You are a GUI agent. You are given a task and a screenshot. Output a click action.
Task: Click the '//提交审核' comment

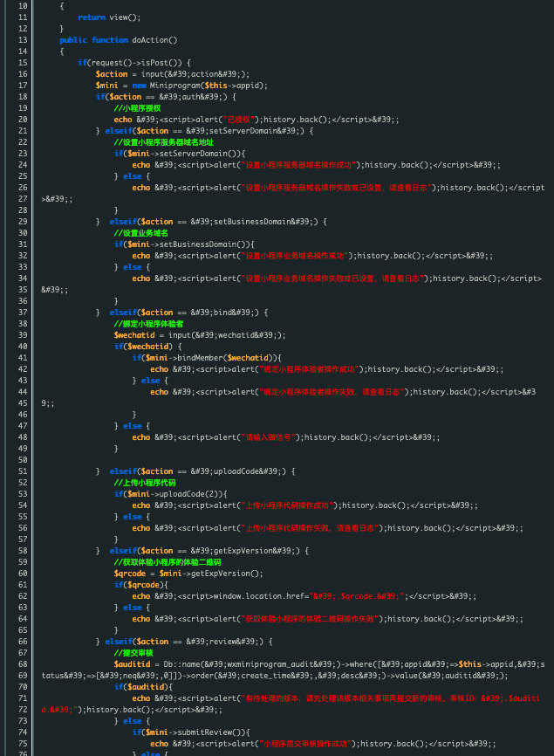[133, 653]
